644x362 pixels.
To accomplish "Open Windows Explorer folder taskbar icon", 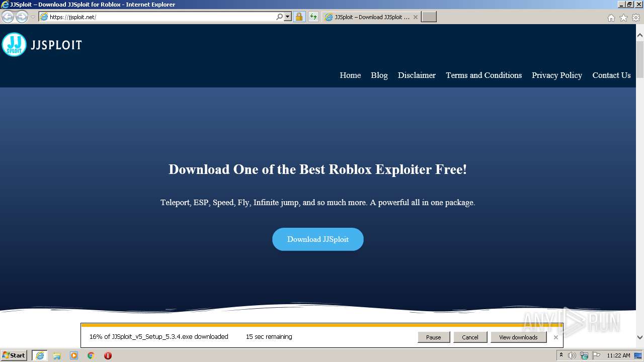I will [57, 355].
